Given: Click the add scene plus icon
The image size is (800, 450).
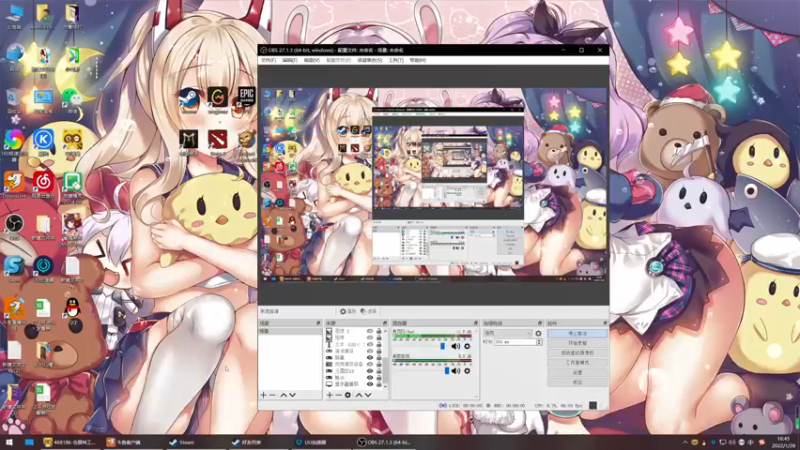Looking at the screenshot, I should [x=263, y=396].
